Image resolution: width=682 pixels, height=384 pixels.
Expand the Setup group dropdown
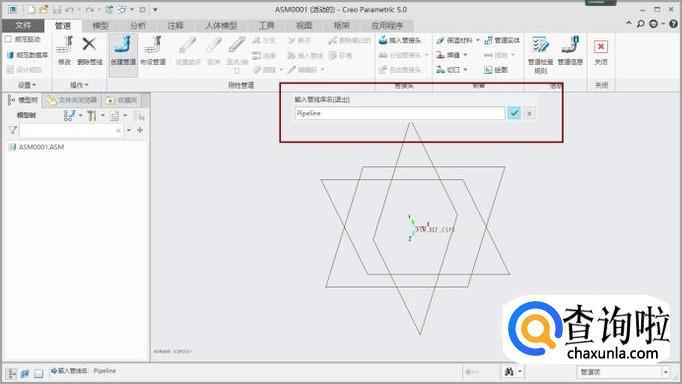(x=27, y=85)
